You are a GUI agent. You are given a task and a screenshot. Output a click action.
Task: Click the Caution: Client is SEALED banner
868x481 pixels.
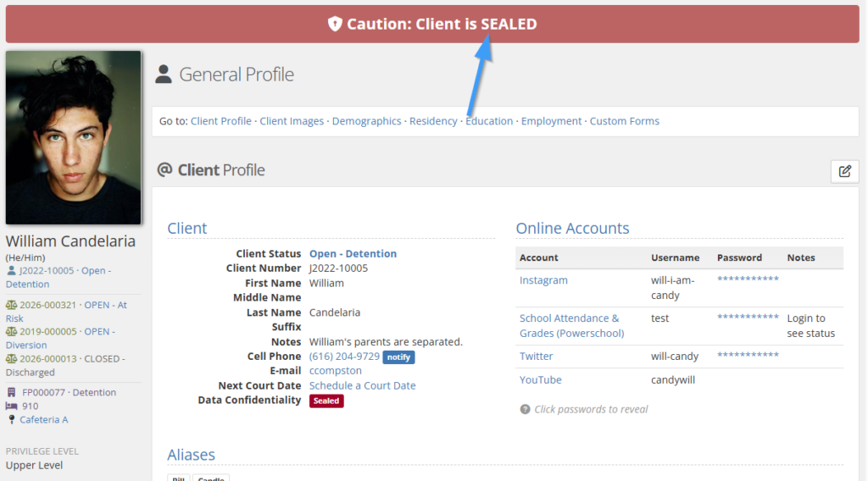tap(432, 25)
